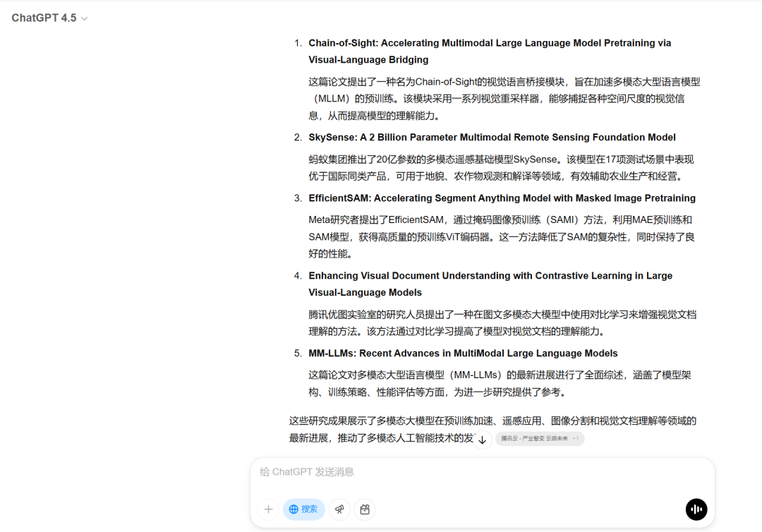
Task: Click the paragraph describing the Chain-of-Sight module
Action: click(504, 99)
